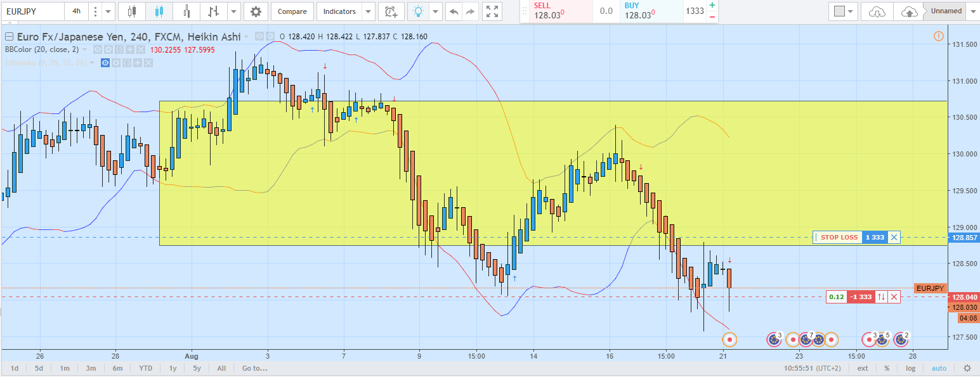Load chart layout from cloud
The image size is (980, 377).
(877, 11)
